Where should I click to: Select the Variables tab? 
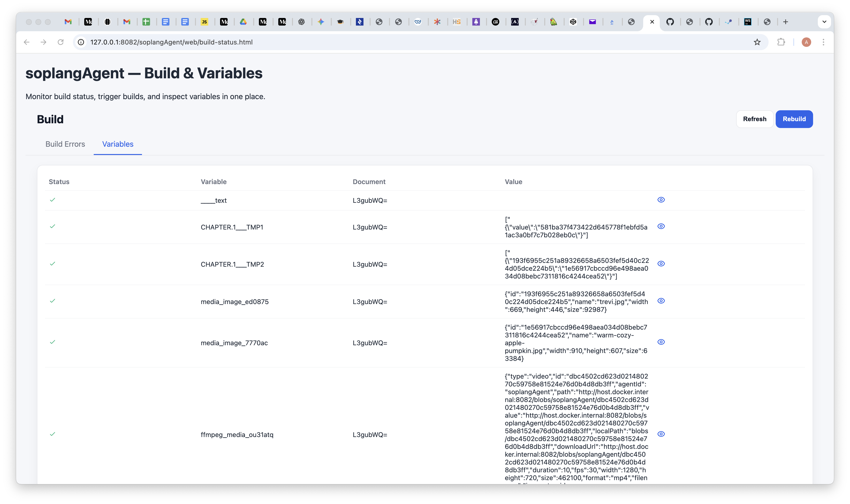pyautogui.click(x=118, y=144)
